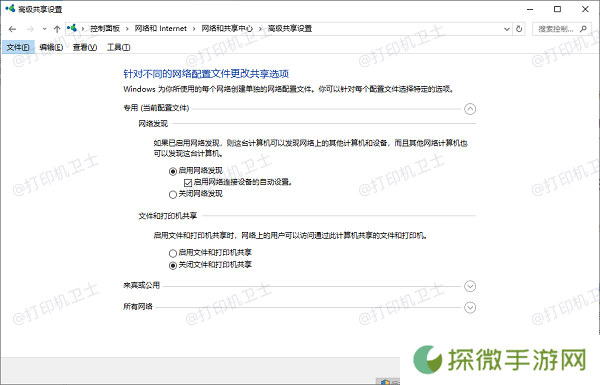Click the 针对不同的网络配置文件更改共享选项 heading
This screenshot has height=385, width=600.
(206, 73)
